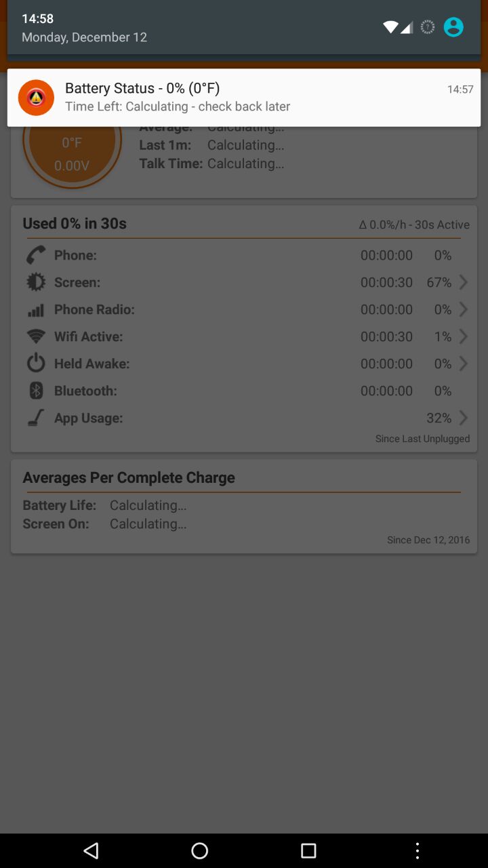Screen dimensions: 488x868
Task: Tap the Phone Radio signal bars icon
Action: [36, 310]
